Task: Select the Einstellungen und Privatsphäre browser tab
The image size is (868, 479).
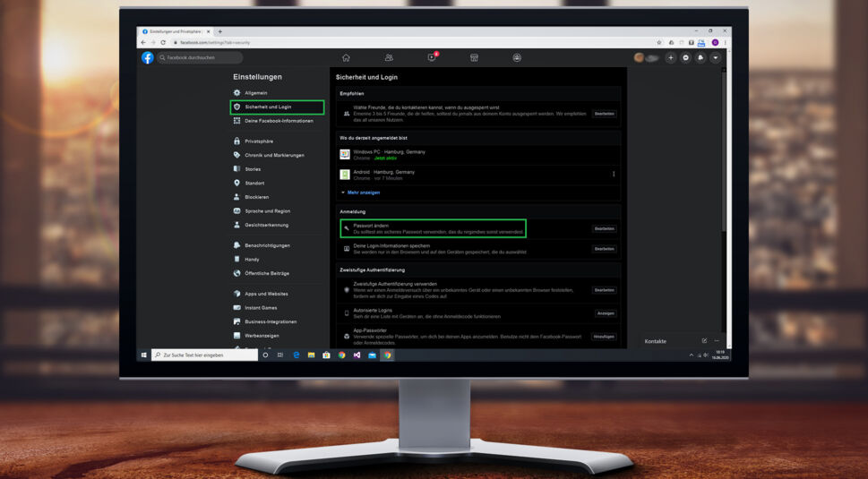Action: tap(176, 31)
